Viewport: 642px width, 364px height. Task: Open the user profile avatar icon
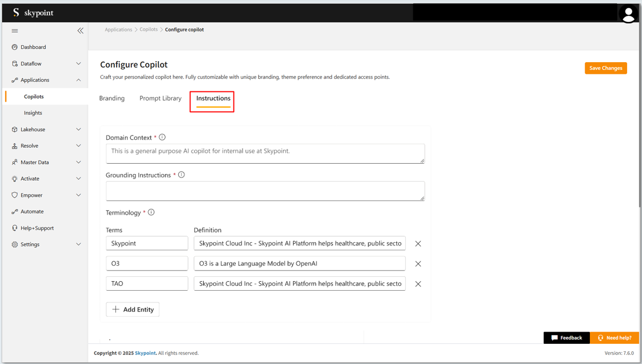tap(628, 14)
